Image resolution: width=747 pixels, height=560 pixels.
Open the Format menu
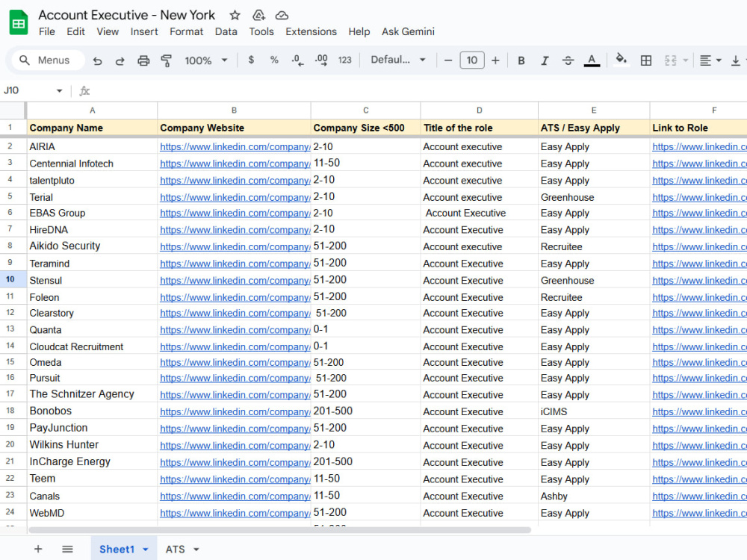pos(186,31)
